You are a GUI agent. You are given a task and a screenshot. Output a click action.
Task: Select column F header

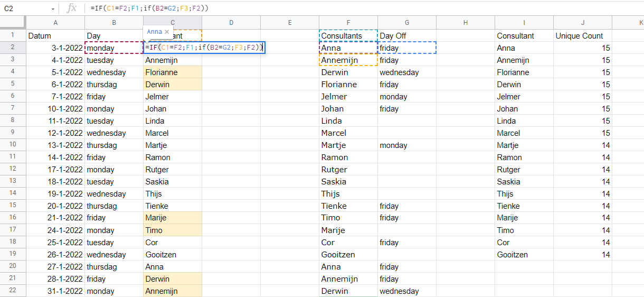[348, 22]
